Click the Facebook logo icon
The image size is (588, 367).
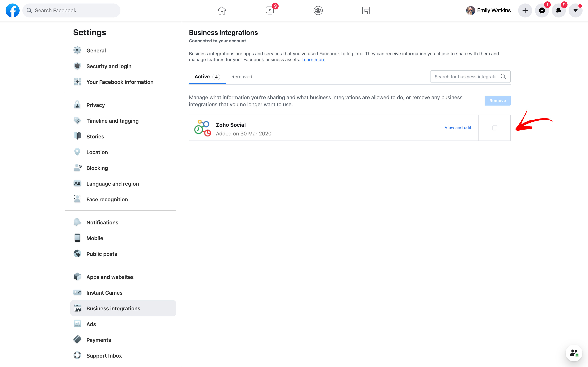(x=12, y=10)
